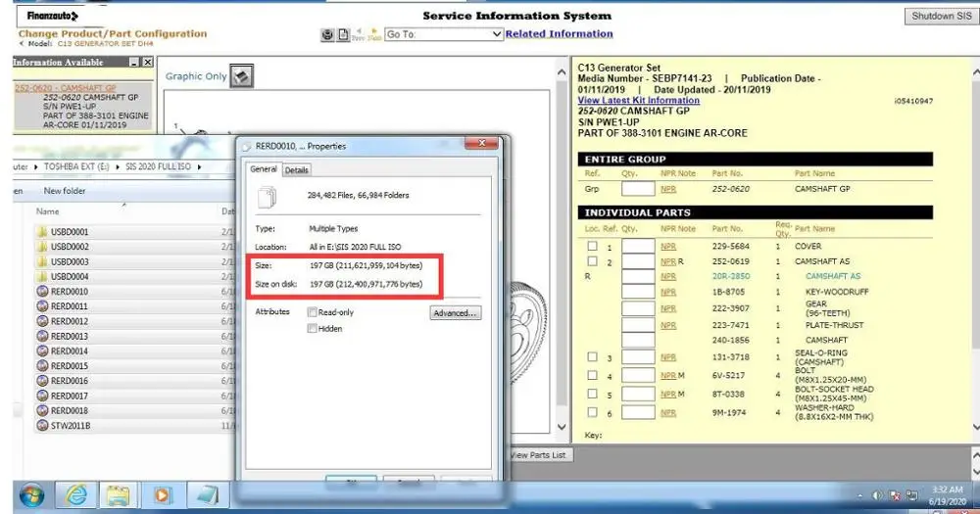980x514 pixels.
Task: Click the View Parts List button
Action: 539,455
